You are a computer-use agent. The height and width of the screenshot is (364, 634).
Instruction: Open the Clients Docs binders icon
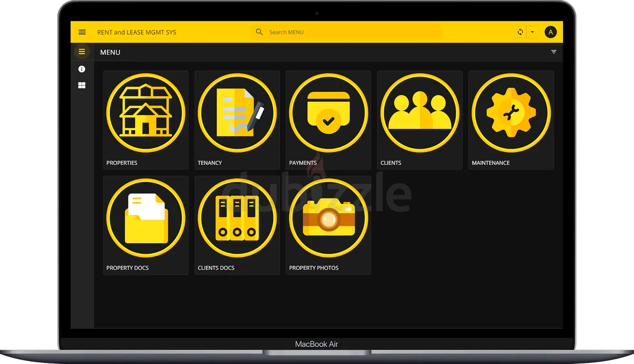pyautogui.click(x=237, y=218)
